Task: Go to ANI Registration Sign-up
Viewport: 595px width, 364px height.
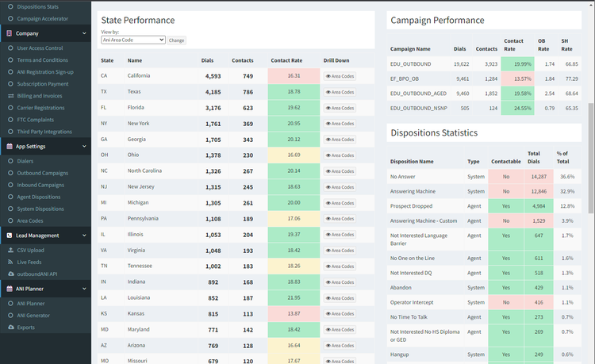Action: coord(45,72)
